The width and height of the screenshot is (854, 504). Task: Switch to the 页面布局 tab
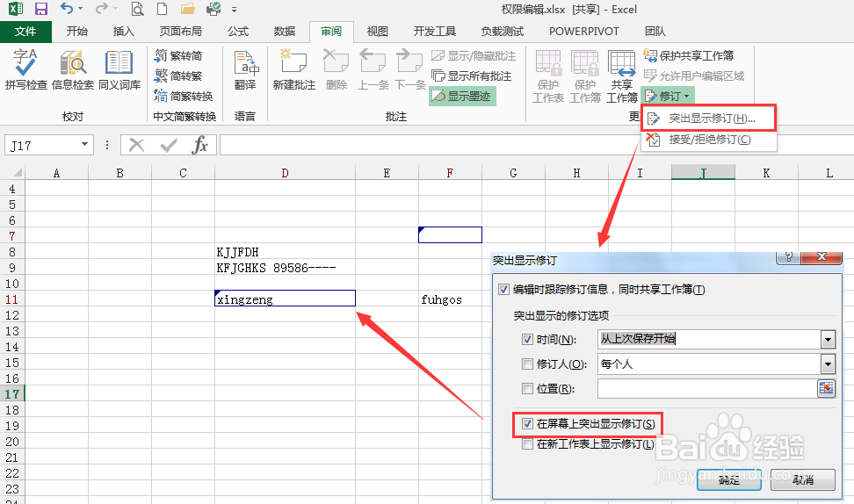(x=180, y=31)
